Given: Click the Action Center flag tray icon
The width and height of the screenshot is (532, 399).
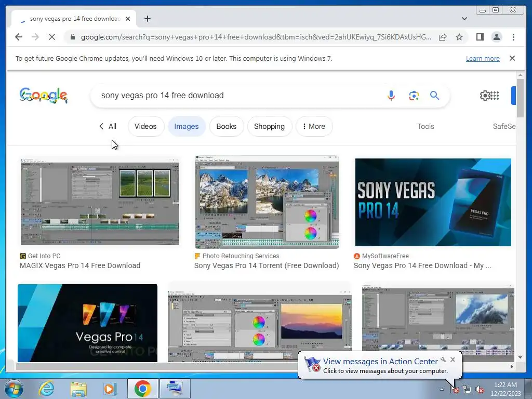Looking at the screenshot, I should coord(455,390).
